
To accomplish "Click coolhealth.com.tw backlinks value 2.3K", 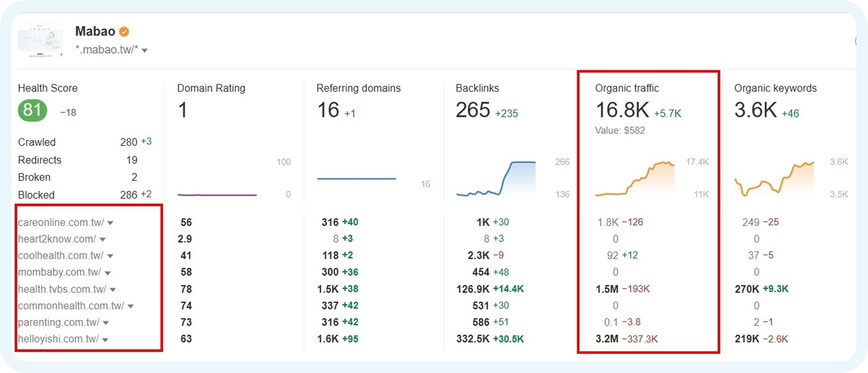I will pos(478,255).
